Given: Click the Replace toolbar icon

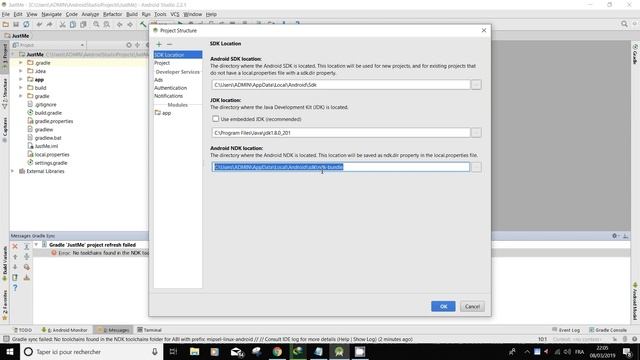Looking at the screenshot, I should [107, 24].
